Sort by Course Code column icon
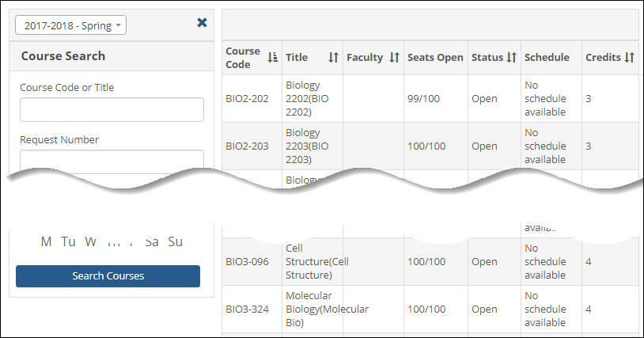 tap(273, 58)
